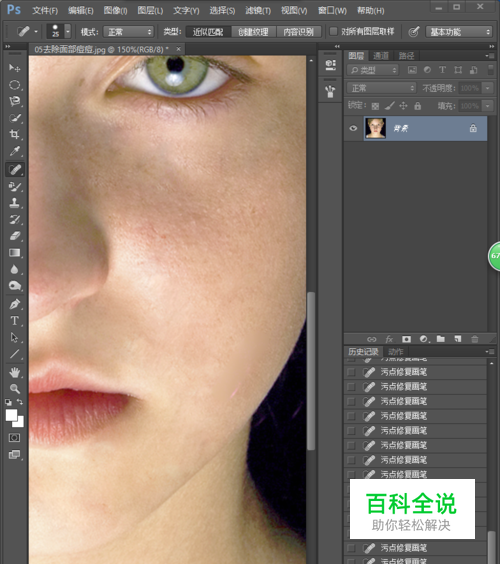Select the Path Selection tool
Image resolution: width=500 pixels, height=564 pixels.
[x=14, y=337]
